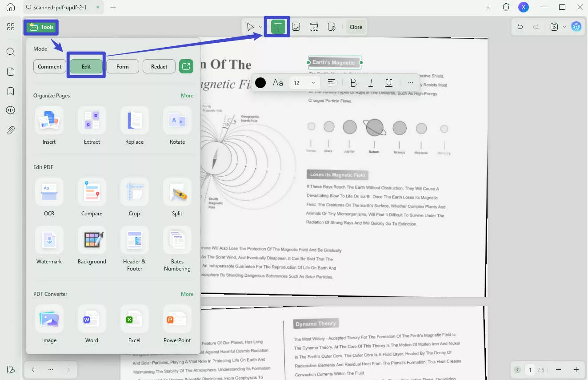Viewport: 588px width, 380px height.
Task: Open the font style Aa selector
Action: pos(278,83)
